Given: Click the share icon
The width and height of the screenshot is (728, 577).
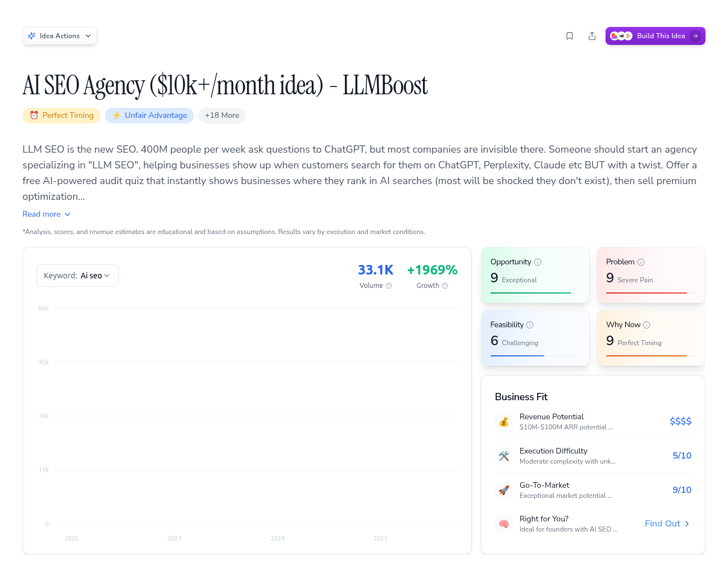Looking at the screenshot, I should 592,36.
